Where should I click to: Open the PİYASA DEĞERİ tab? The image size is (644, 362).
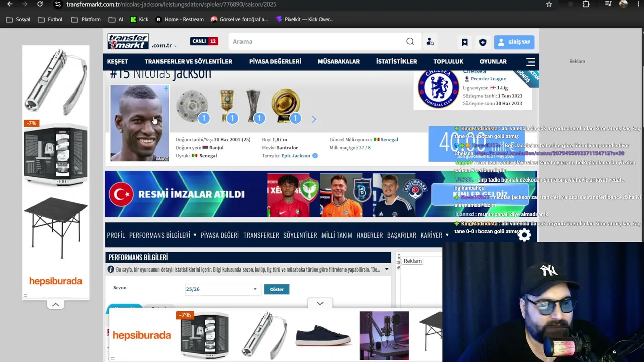(x=220, y=235)
